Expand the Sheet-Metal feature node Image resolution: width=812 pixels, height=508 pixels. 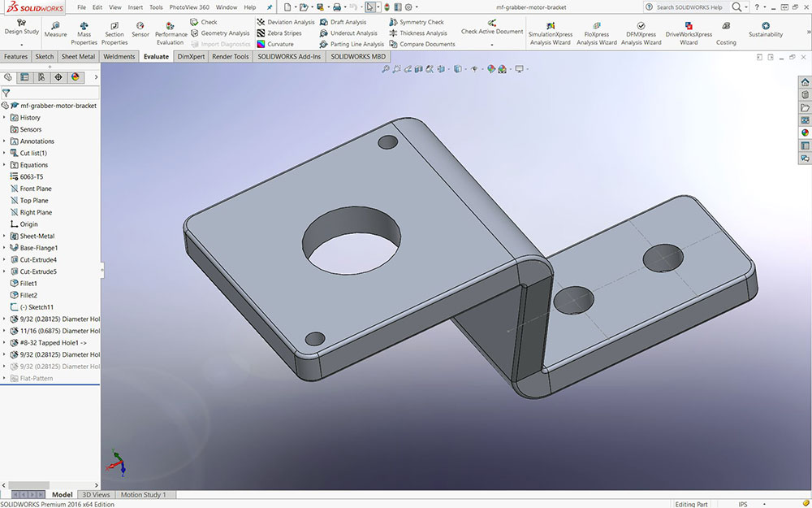click(x=4, y=236)
